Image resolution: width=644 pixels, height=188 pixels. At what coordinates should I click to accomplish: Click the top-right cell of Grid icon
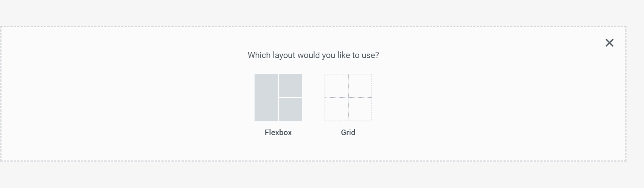click(x=360, y=86)
